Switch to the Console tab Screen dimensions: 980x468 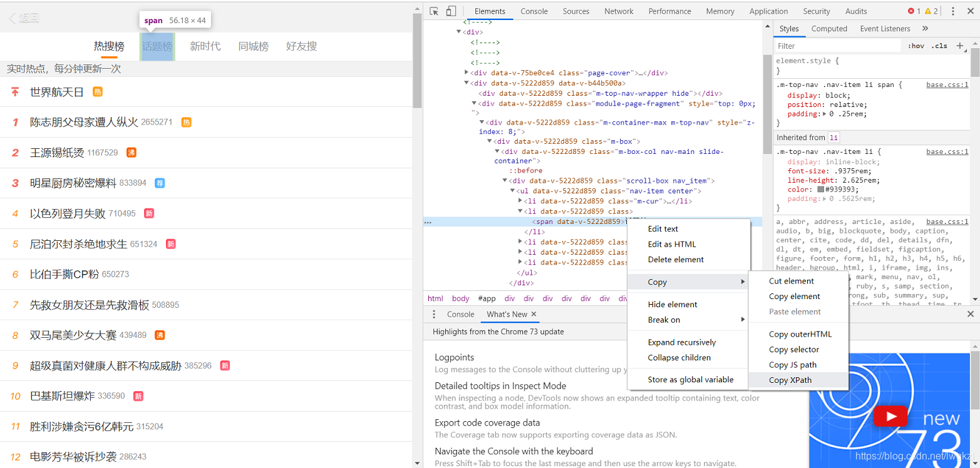[534, 11]
